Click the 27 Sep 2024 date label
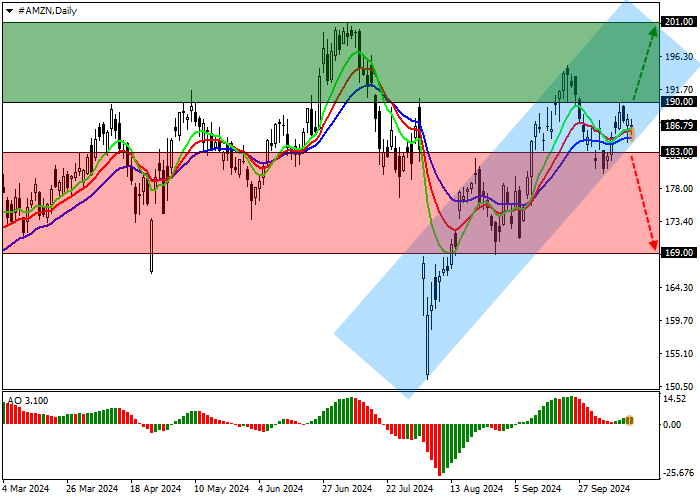This screenshot has height=500, width=700. pyautogui.click(x=604, y=489)
